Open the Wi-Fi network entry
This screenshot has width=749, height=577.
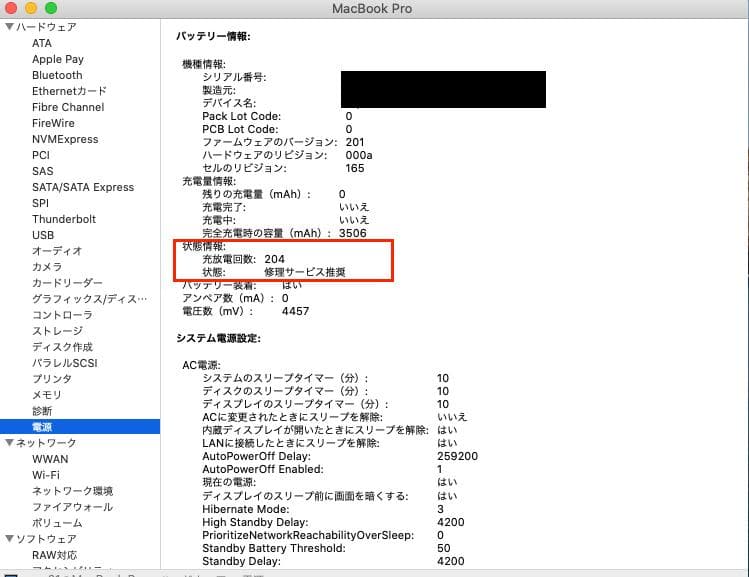click(x=45, y=475)
